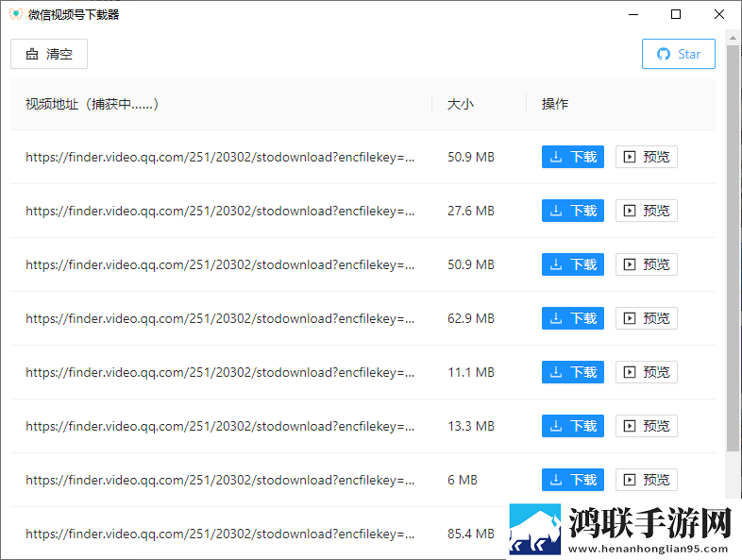Image resolution: width=742 pixels, height=560 pixels.
Task: Select the URL in the 11.1 MB row
Action: [x=220, y=372]
